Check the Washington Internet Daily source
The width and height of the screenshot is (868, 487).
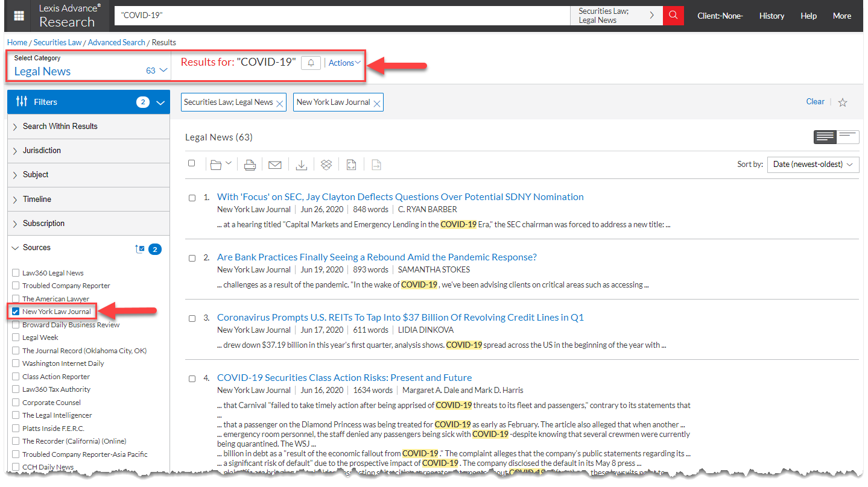[16, 363]
